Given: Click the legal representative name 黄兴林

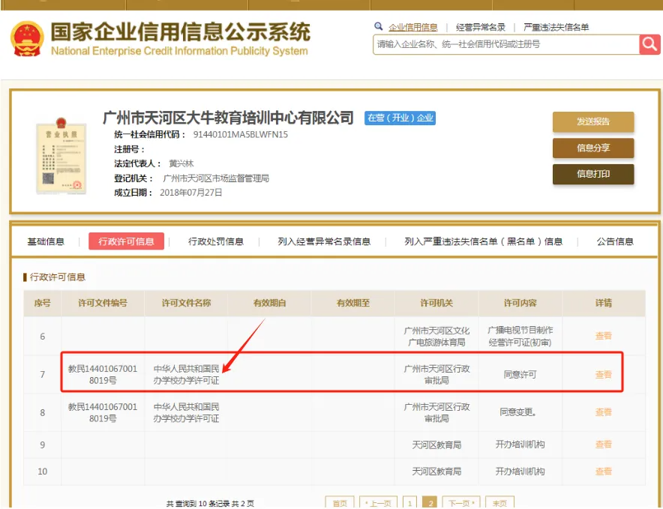Looking at the screenshot, I should click(181, 163).
